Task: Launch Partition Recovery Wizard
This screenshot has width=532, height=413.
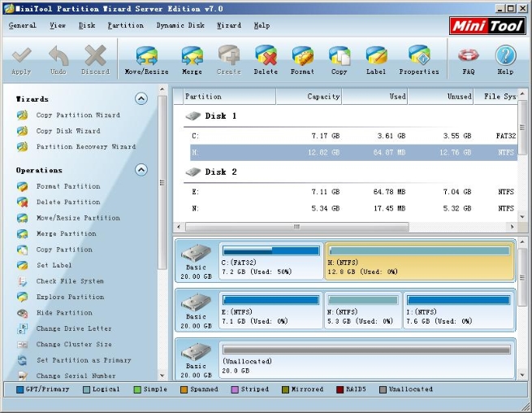Action: [86, 146]
